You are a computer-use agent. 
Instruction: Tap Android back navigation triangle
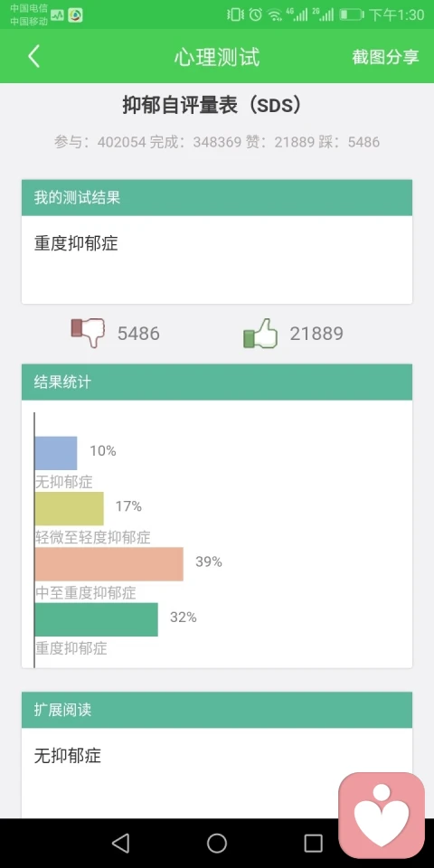[x=120, y=843]
